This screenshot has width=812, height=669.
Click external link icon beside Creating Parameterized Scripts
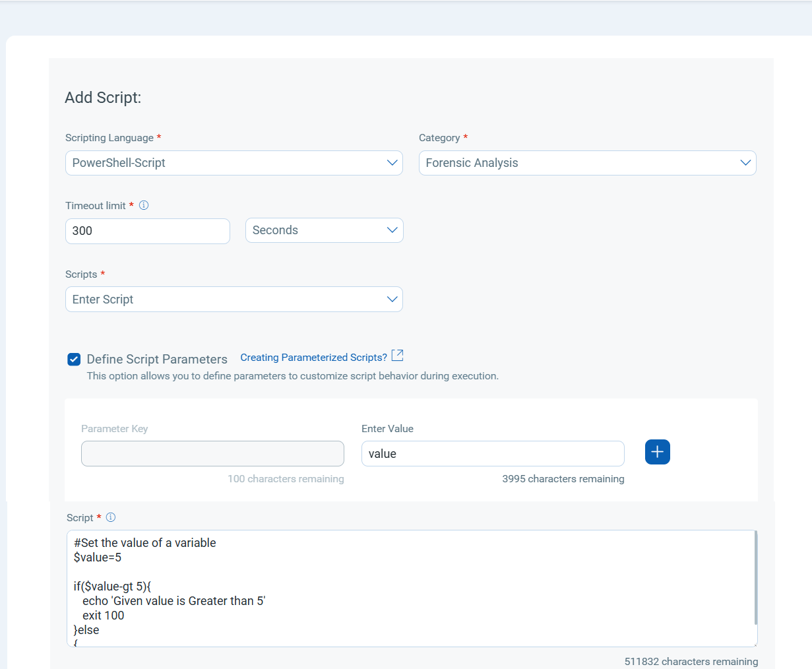(397, 356)
